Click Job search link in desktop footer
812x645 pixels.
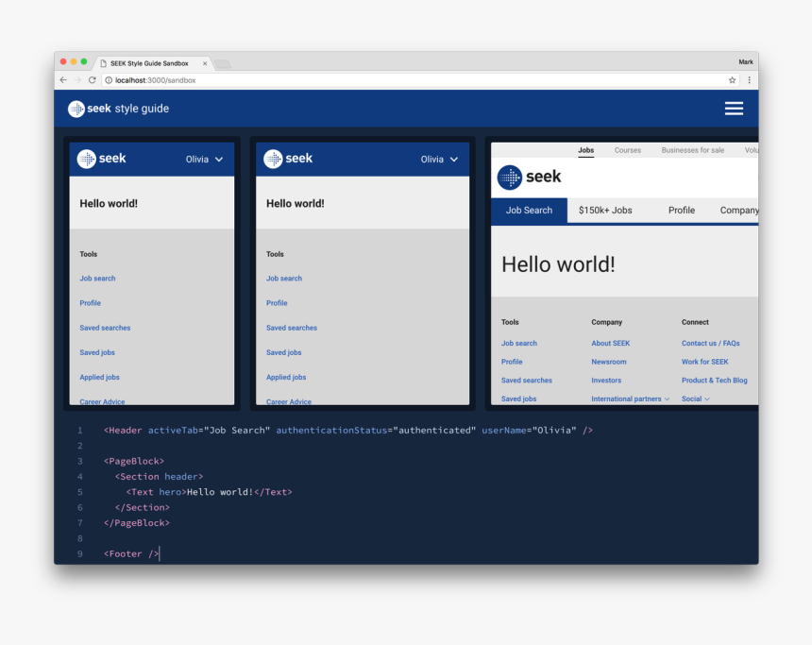(519, 343)
